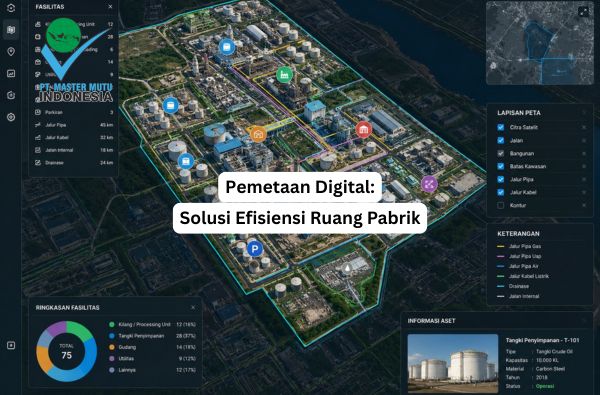This screenshot has width=600, height=395.
Task: Select the Drainase 24 km row
Action: tap(74, 163)
